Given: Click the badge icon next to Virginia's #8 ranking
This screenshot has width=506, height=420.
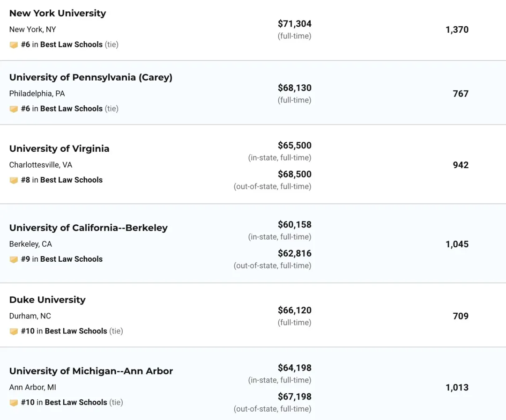Looking at the screenshot, I should coord(14,180).
